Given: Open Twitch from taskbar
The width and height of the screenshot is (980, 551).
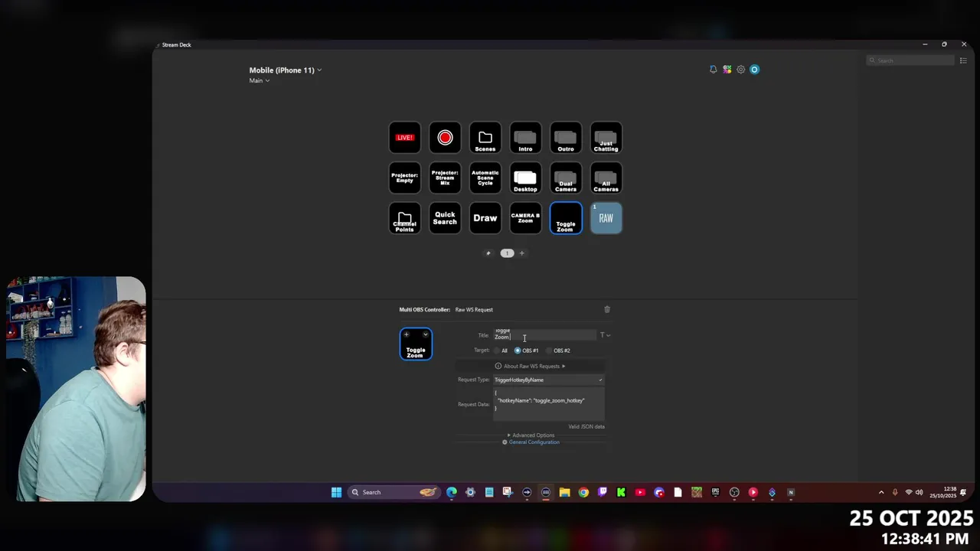Looking at the screenshot, I should point(603,492).
